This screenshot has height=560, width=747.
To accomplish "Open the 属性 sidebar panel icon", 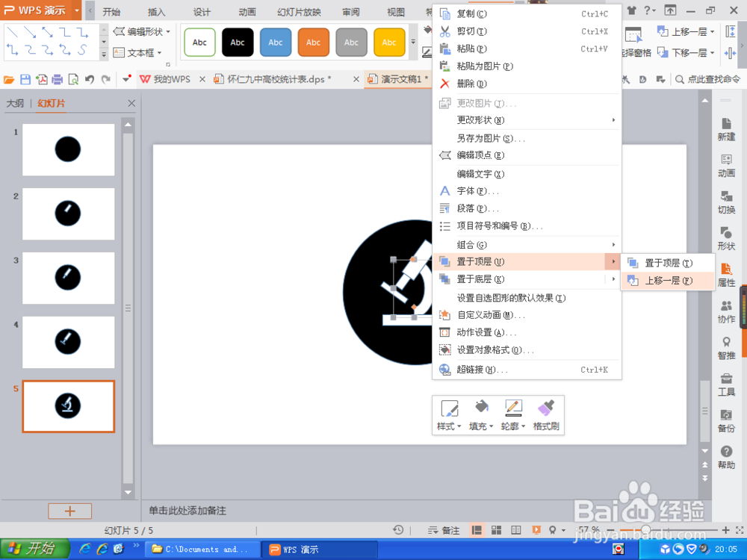I will pyautogui.click(x=726, y=276).
